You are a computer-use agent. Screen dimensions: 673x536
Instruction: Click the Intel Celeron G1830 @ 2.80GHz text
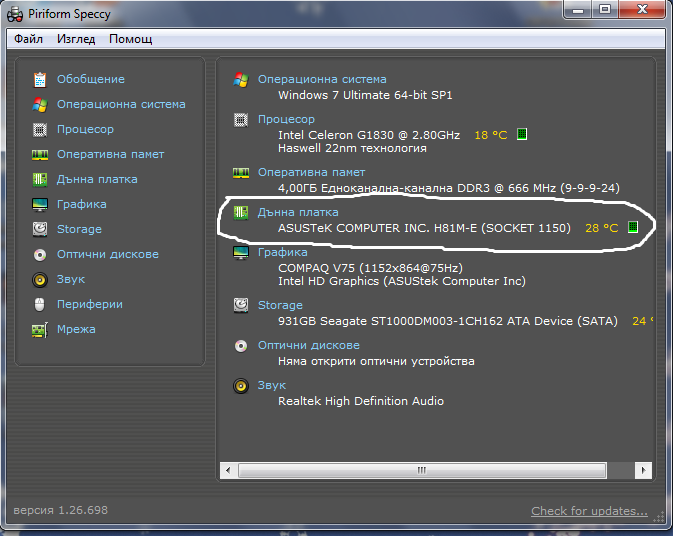pyautogui.click(x=369, y=135)
